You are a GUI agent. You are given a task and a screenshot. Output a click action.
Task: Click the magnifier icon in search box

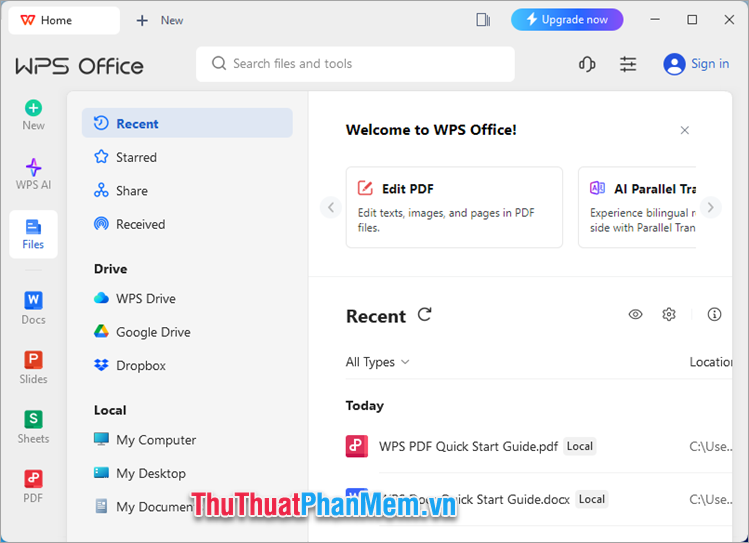coord(219,63)
